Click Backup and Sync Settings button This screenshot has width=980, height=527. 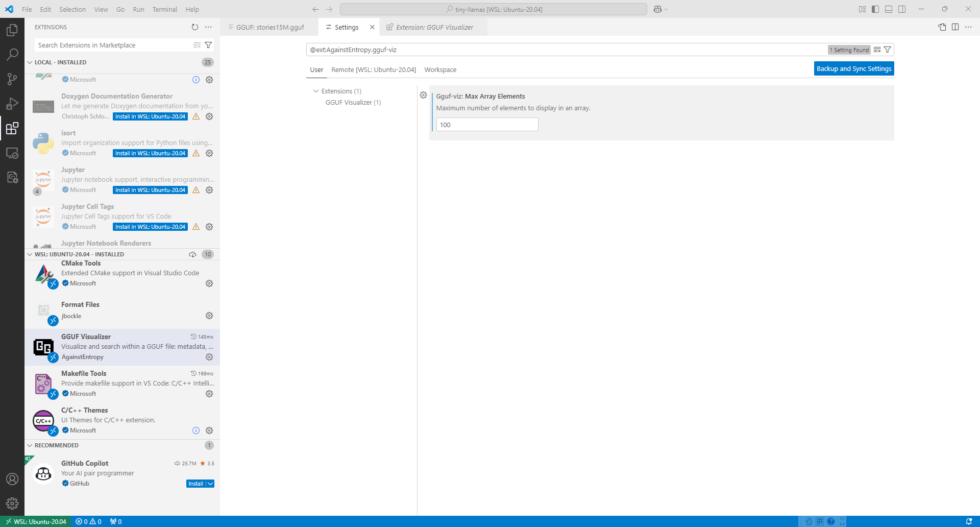(854, 68)
